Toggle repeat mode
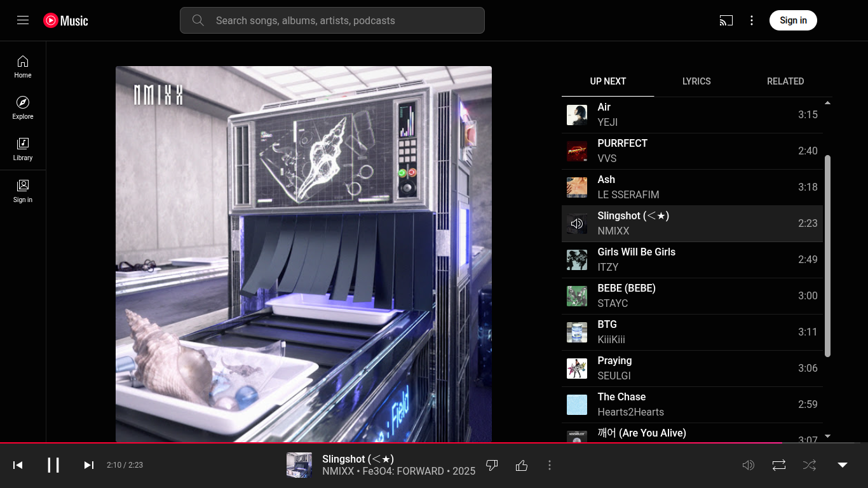This screenshot has width=868, height=488. click(779, 465)
